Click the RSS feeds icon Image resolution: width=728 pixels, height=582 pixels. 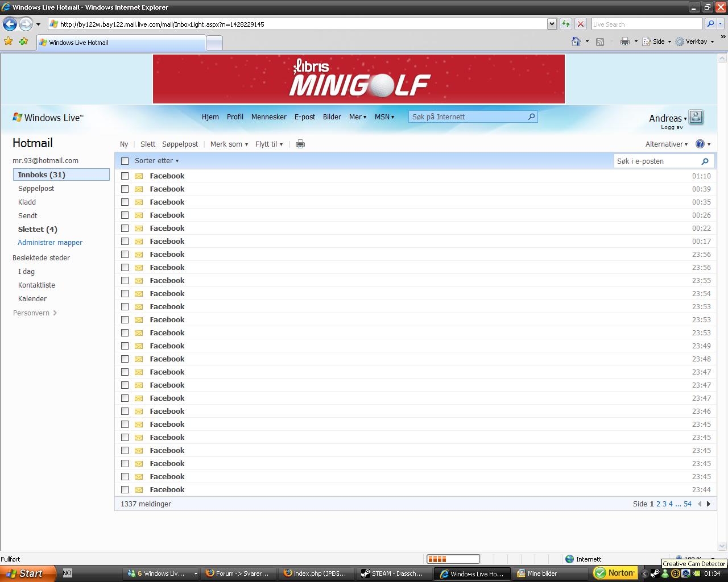coord(599,41)
